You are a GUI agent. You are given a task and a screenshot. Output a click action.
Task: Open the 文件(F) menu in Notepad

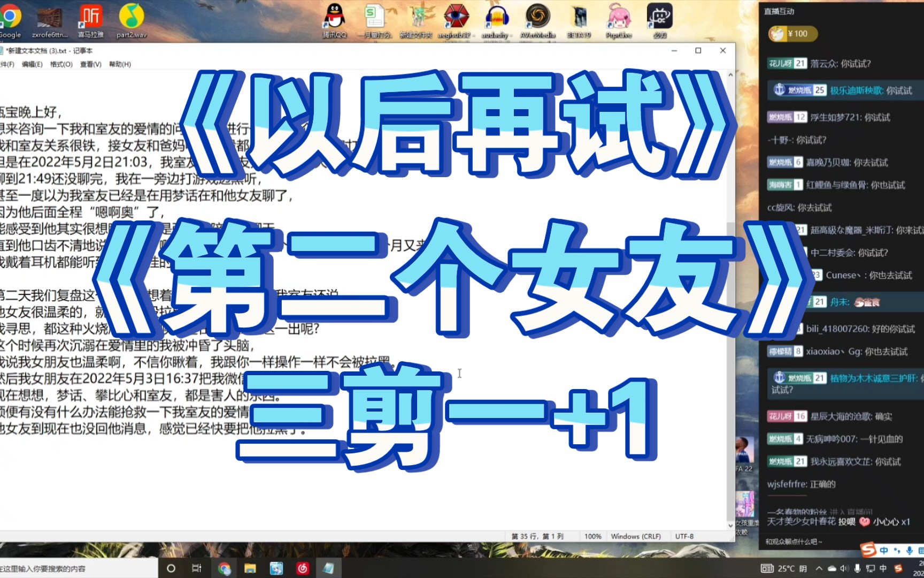coord(6,64)
